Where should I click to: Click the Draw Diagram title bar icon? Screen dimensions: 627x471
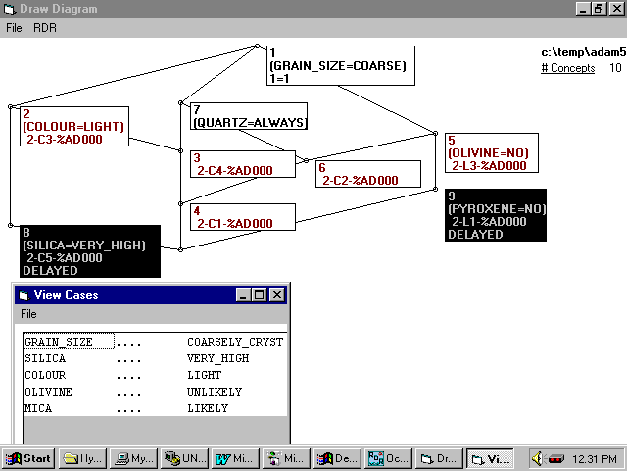(x=9, y=9)
